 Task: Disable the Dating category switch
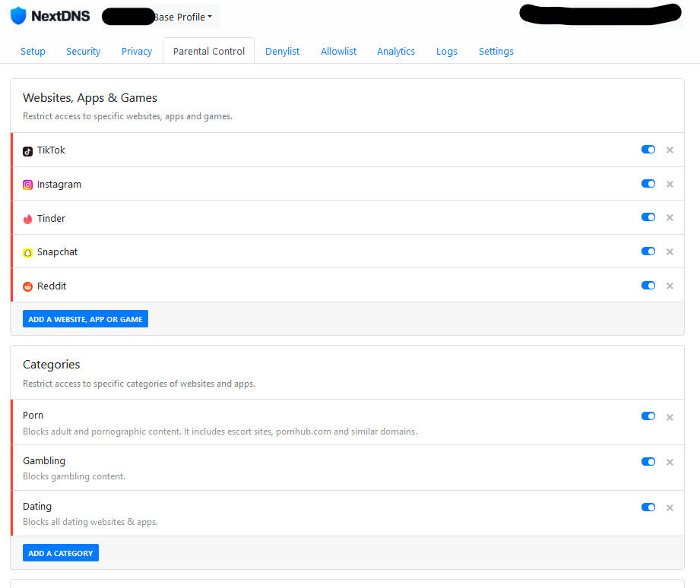648,507
